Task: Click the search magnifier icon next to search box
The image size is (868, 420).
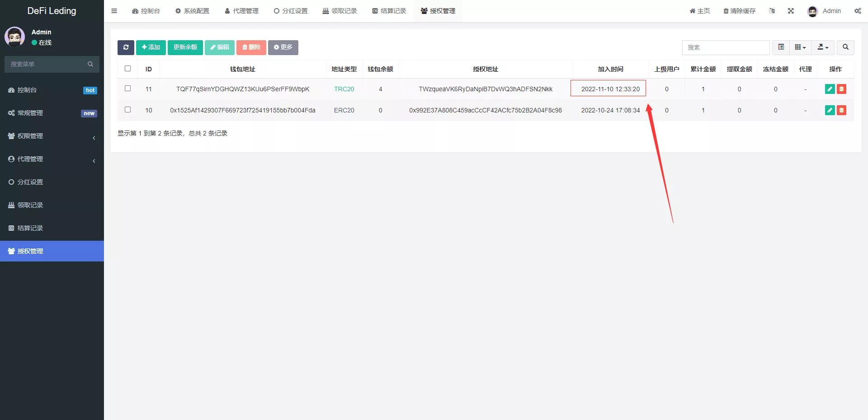Action: tap(845, 47)
